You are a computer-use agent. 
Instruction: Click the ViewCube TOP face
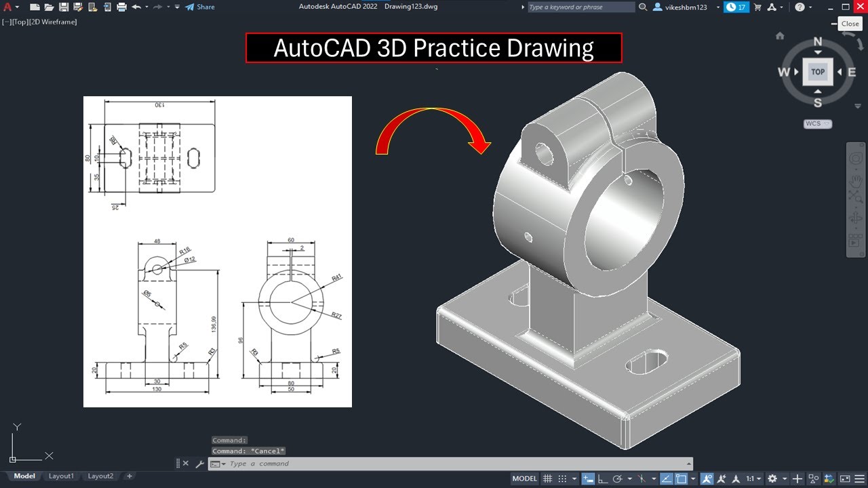click(818, 72)
